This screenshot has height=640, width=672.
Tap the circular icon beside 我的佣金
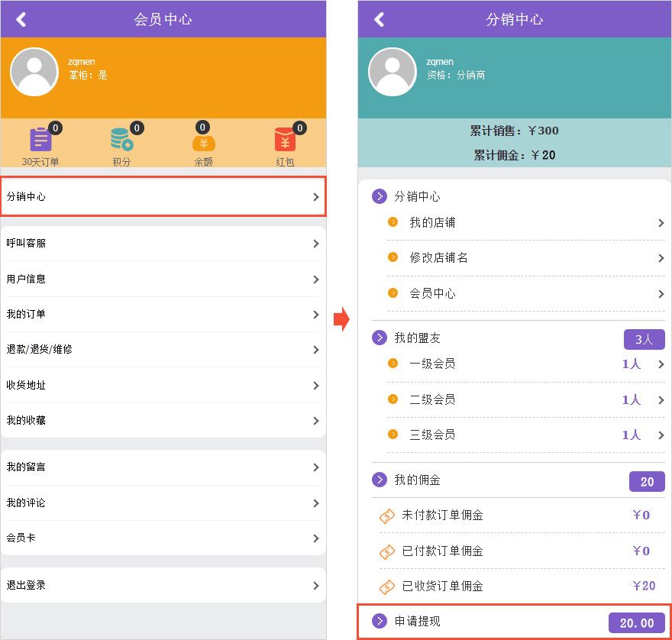pos(379,481)
